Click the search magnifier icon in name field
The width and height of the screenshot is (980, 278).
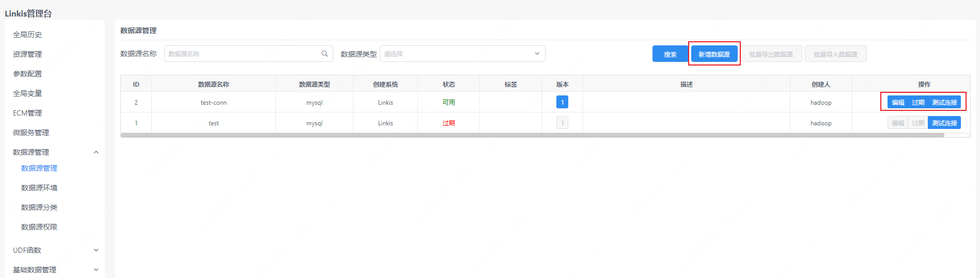tap(324, 54)
